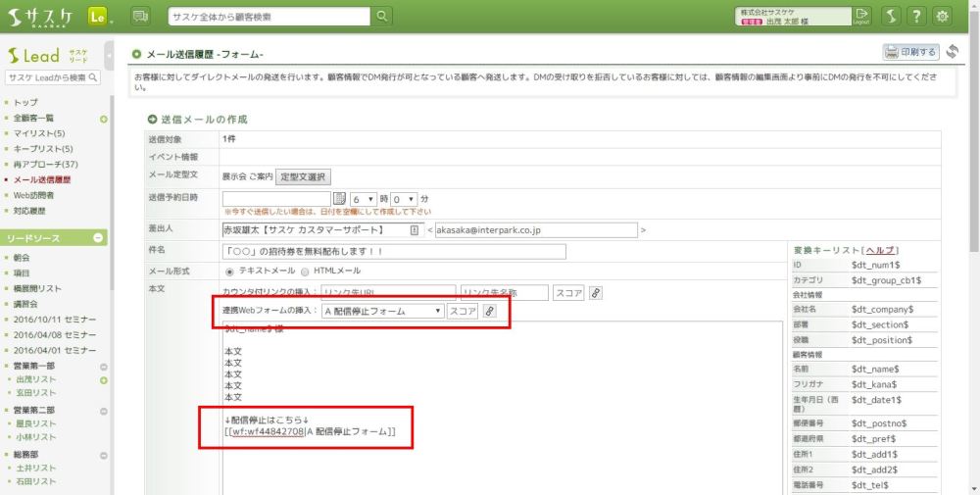Select the テキストメール radio button
980x495 pixels.
[x=229, y=271]
